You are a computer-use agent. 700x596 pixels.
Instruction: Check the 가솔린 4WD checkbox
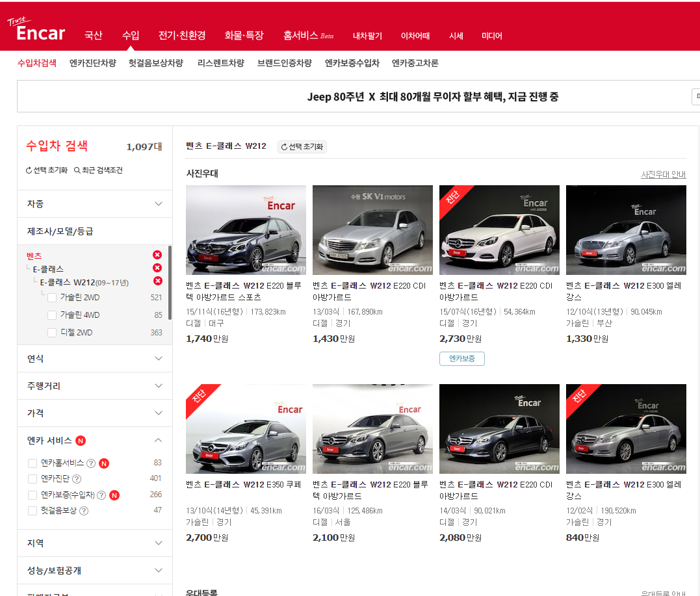pyautogui.click(x=52, y=315)
